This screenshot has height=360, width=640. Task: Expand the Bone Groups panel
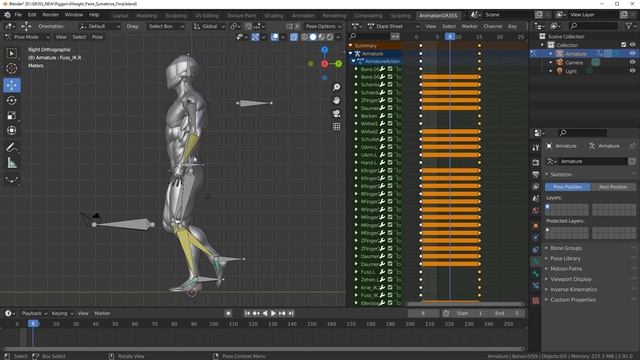coord(566,248)
